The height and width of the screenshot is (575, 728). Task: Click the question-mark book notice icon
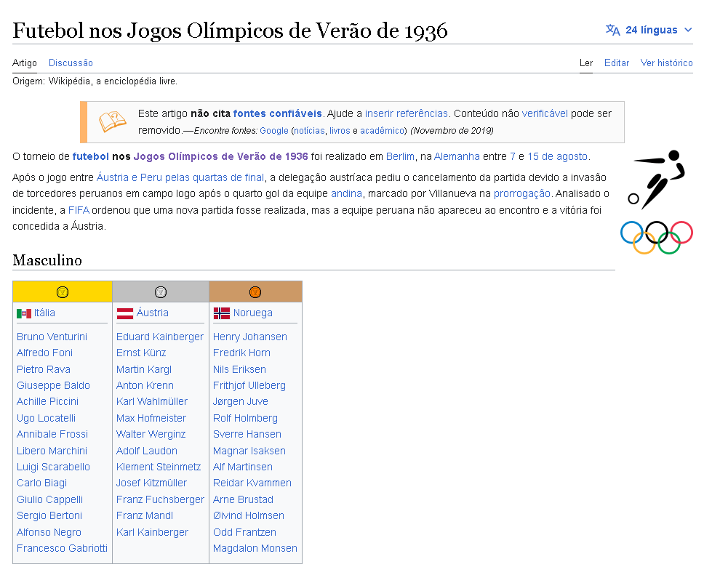pyautogui.click(x=113, y=121)
